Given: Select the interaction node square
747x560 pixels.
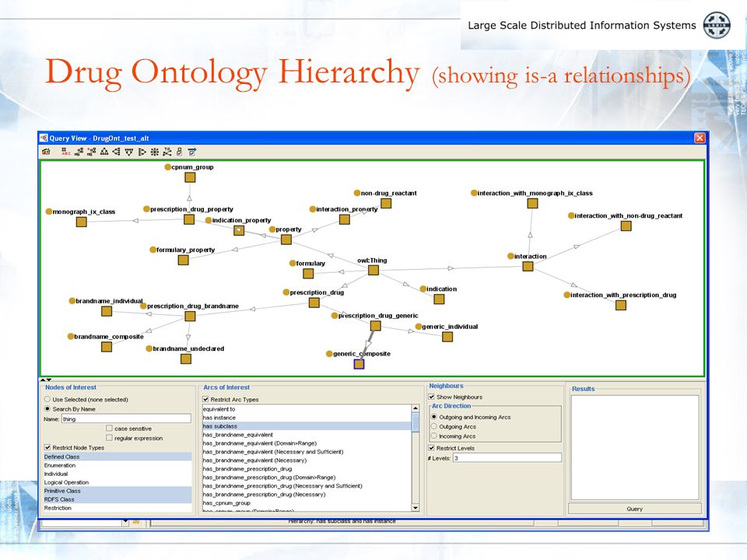Looking at the screenshot, I should pyautogui.click(x=528, y=266).
